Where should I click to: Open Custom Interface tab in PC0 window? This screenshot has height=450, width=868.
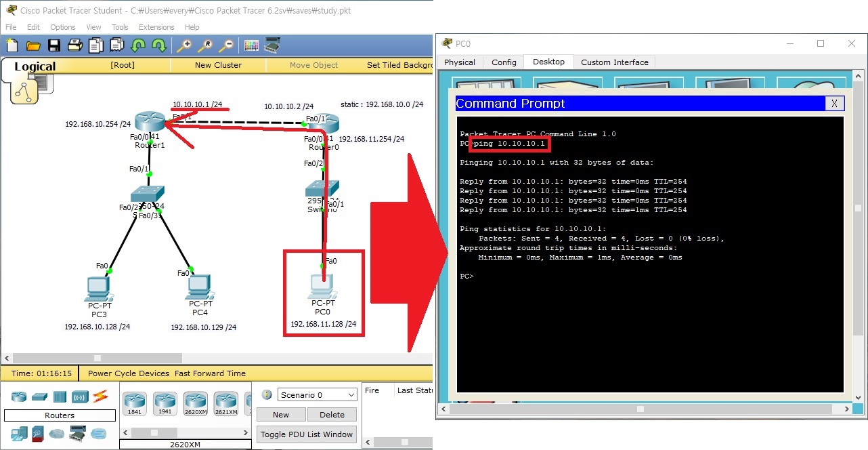[x=615, y=62]
